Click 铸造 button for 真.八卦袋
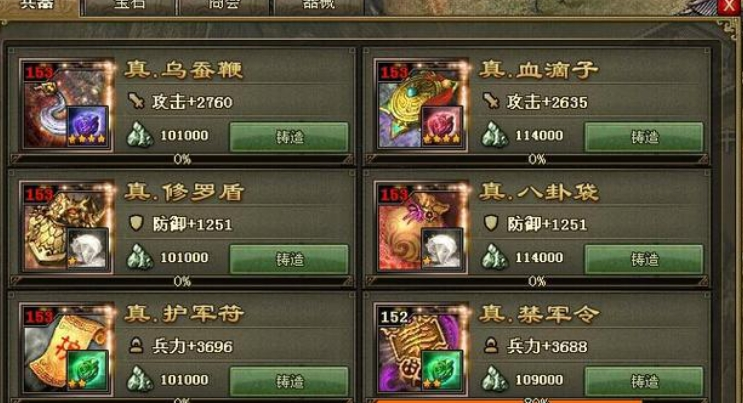Viewport: 743px width, 403px height. [x=644, y=259]
